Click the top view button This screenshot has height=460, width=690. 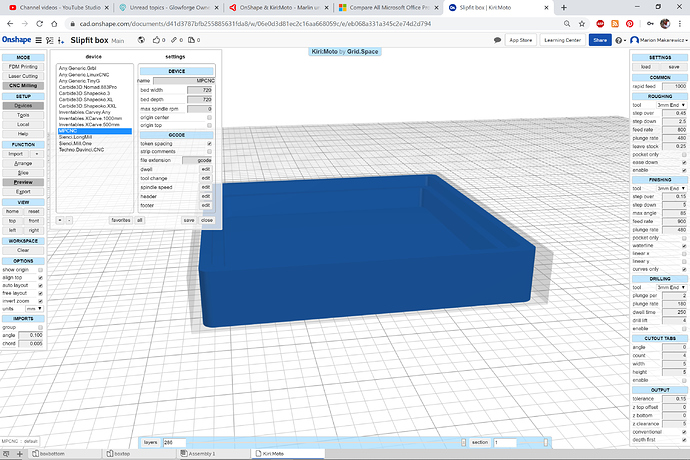tap(12, 221)
